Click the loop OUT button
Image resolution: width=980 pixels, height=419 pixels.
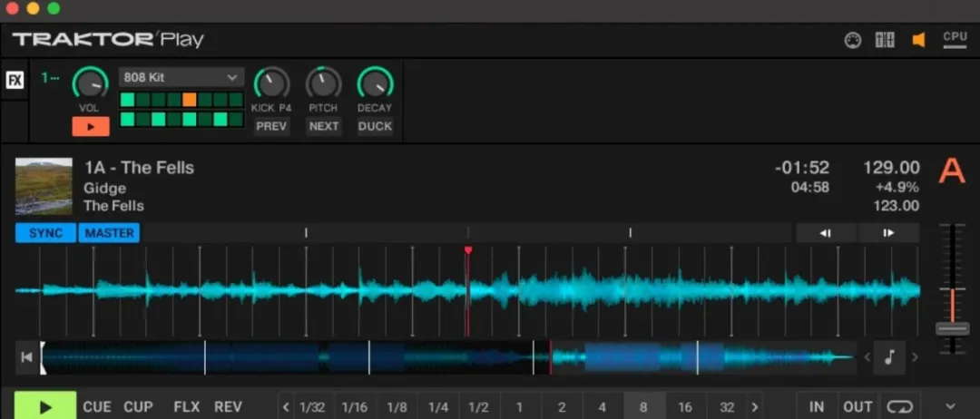click(857, 408)
